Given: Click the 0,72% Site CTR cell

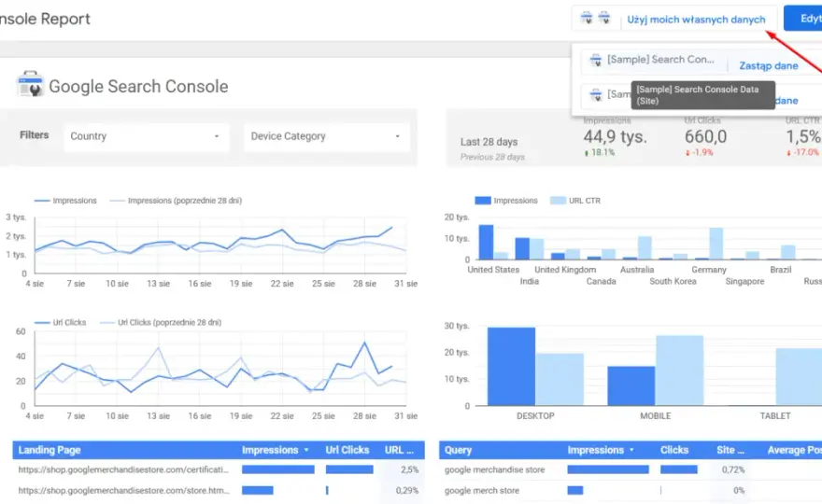Looking at the screenshot, I should tap(733, 470).
